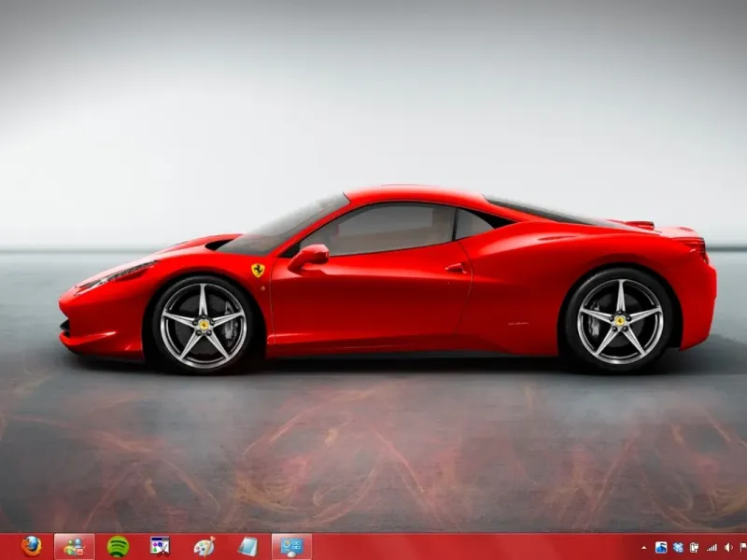Image resolution: width=747 pixels, height=560 pixels.
Task: Click an empty area of the red taskbar
Action: pos(467,547)
